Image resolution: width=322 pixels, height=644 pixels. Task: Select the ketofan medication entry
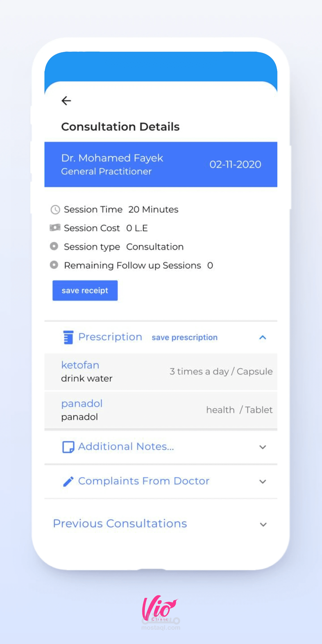(x=80, y=365)
